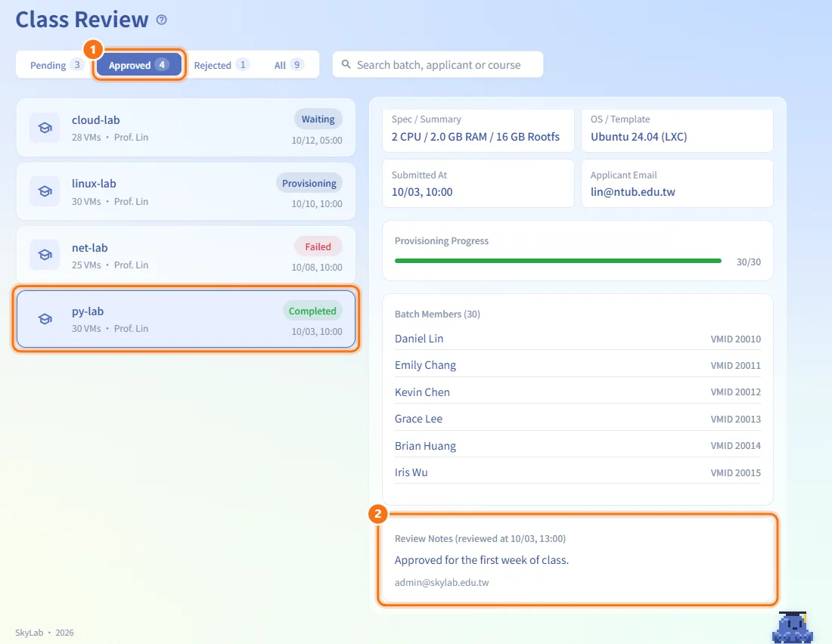Click the Class Review page heading
This screenshot has height=644, width=832.
(x=82, y=20)
